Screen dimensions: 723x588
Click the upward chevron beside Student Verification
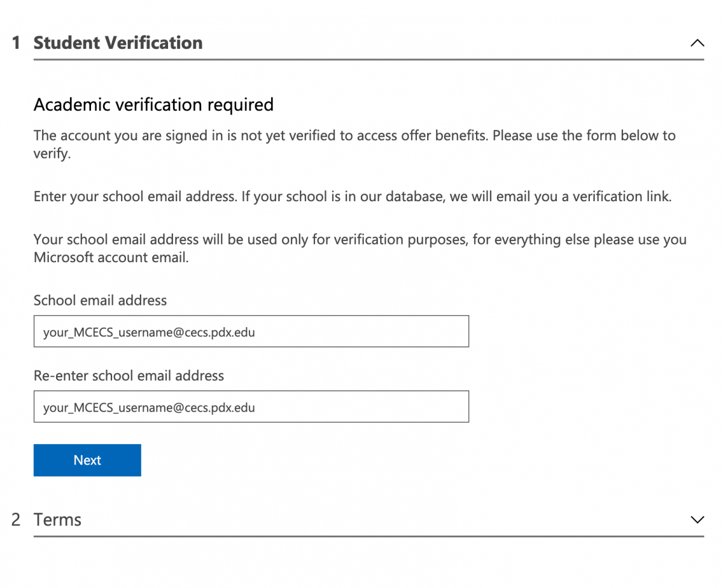(697, 43)
